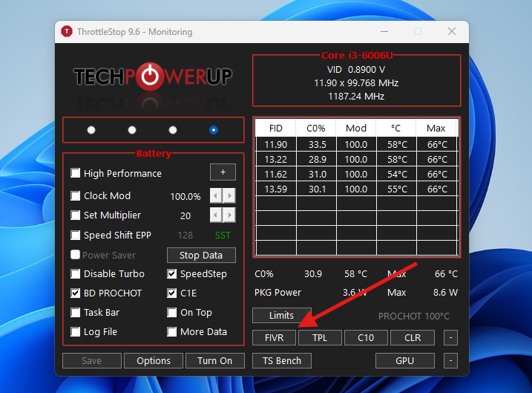Click the VID 0.8900 V reading

click(x=356, y=70)
